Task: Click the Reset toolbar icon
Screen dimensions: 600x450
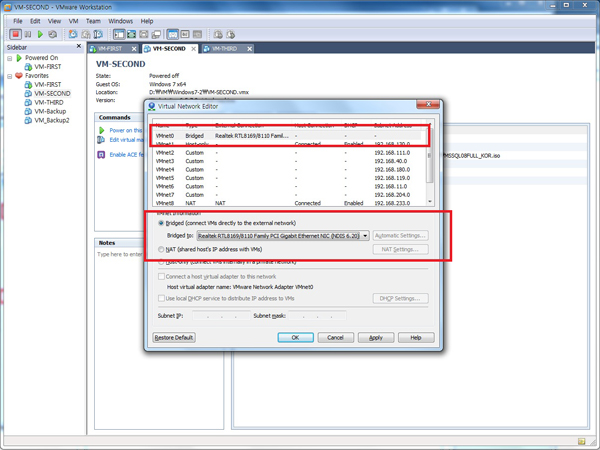Action: point(53,34)
